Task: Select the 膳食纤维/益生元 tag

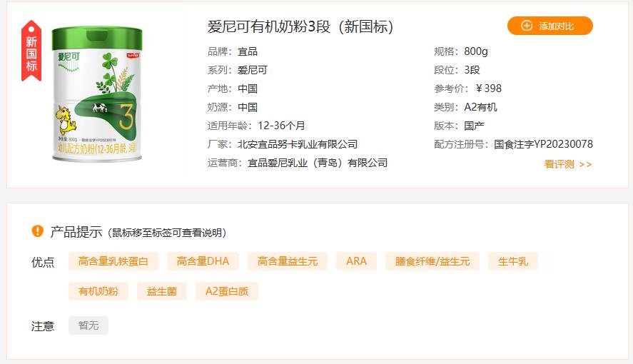Action: (432, 261)
